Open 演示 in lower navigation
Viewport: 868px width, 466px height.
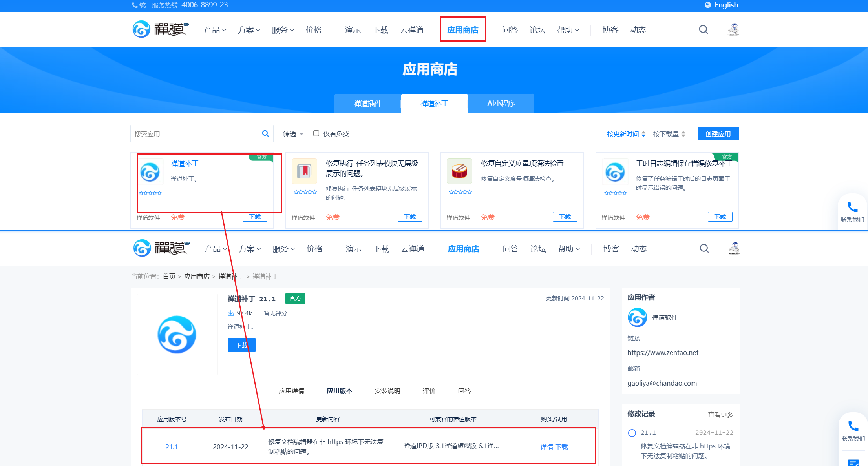[354, 249]
